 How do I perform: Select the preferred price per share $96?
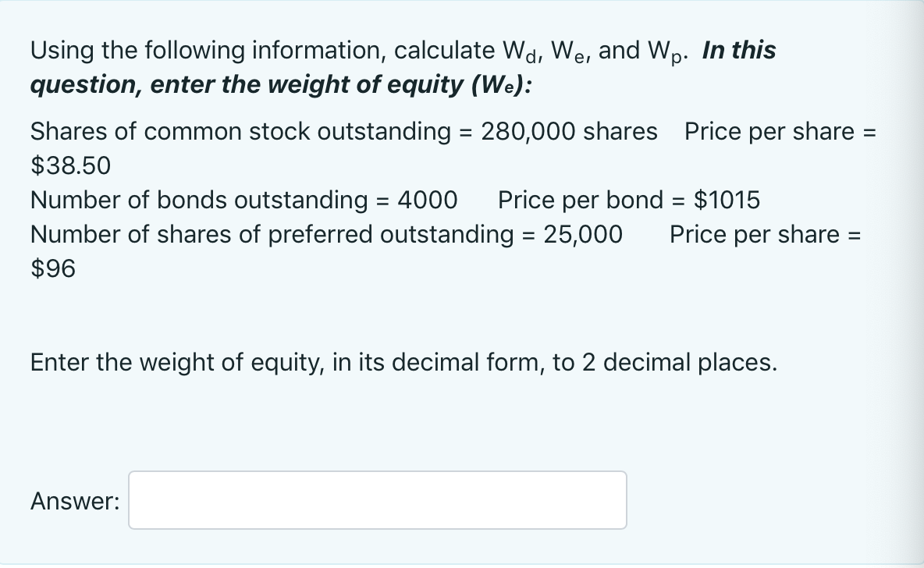[x=53, y=268]
